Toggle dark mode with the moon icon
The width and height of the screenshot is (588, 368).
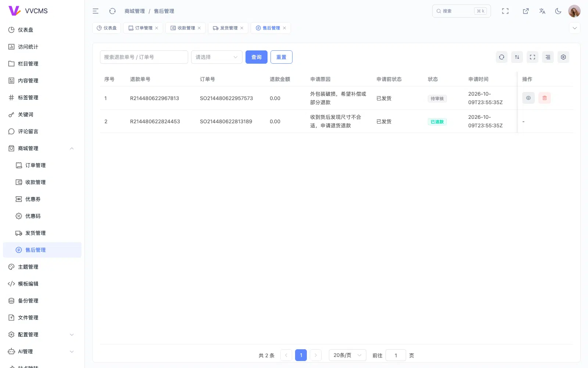pyautogui.click(x=558, y=11)
